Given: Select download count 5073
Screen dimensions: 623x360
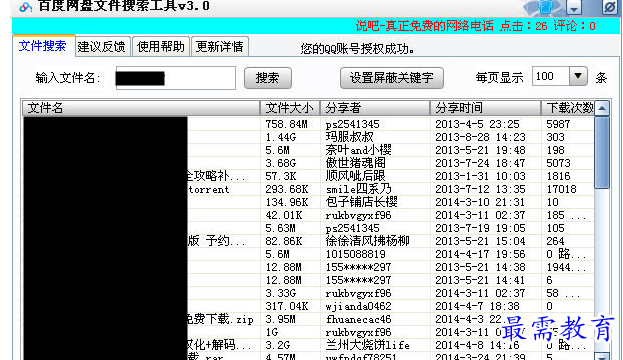Looking at the screenshot, I should click(x=558, y=163).
